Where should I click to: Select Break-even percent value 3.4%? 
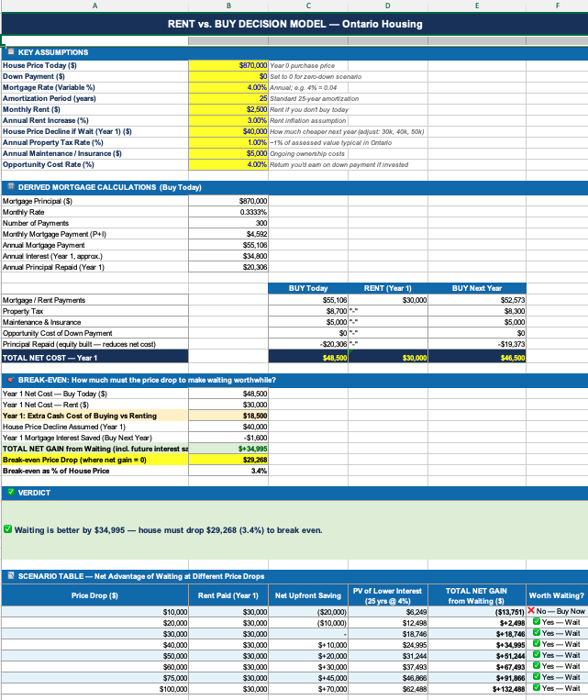[228, 471]
